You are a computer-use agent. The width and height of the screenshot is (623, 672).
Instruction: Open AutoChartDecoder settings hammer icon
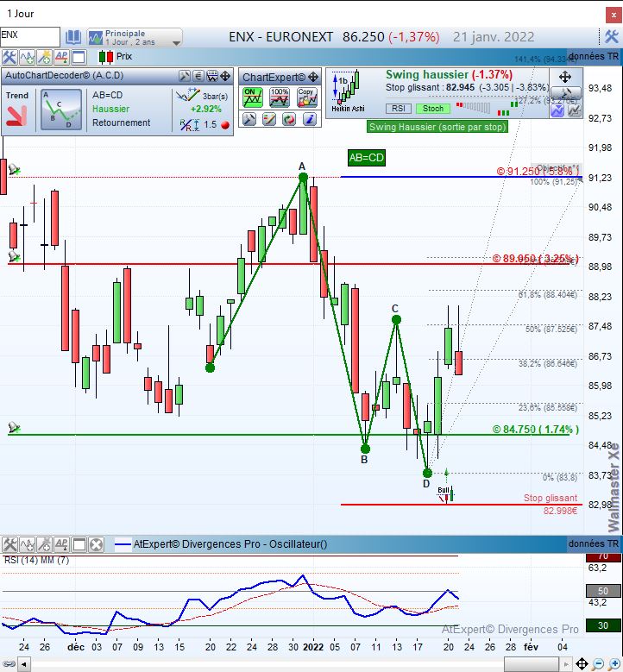[x=185, y=76]
